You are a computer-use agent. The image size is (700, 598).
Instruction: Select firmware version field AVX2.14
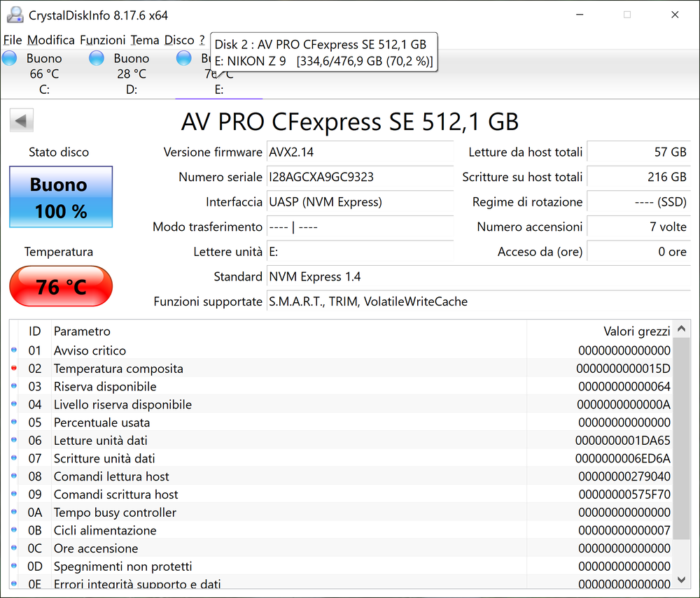pyautogui.click(x=360, y=152)
